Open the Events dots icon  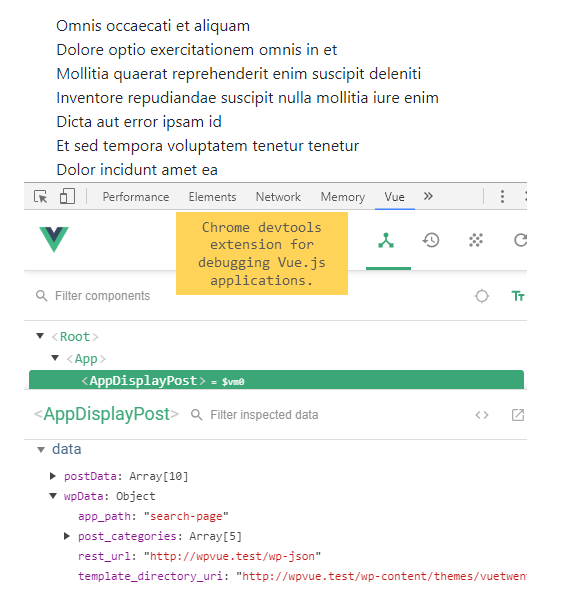(476, 240)
